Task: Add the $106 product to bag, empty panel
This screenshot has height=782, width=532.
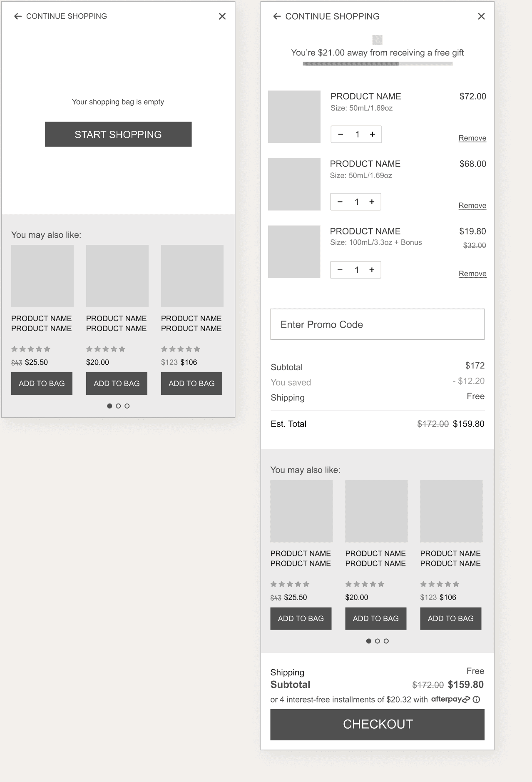Action: tap(191, 384)
